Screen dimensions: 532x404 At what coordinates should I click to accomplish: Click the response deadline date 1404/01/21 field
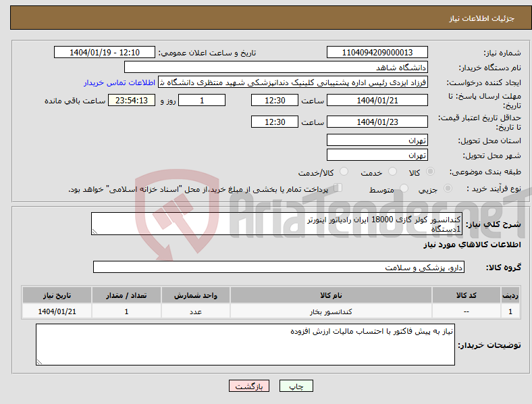(x=377, y=100)
